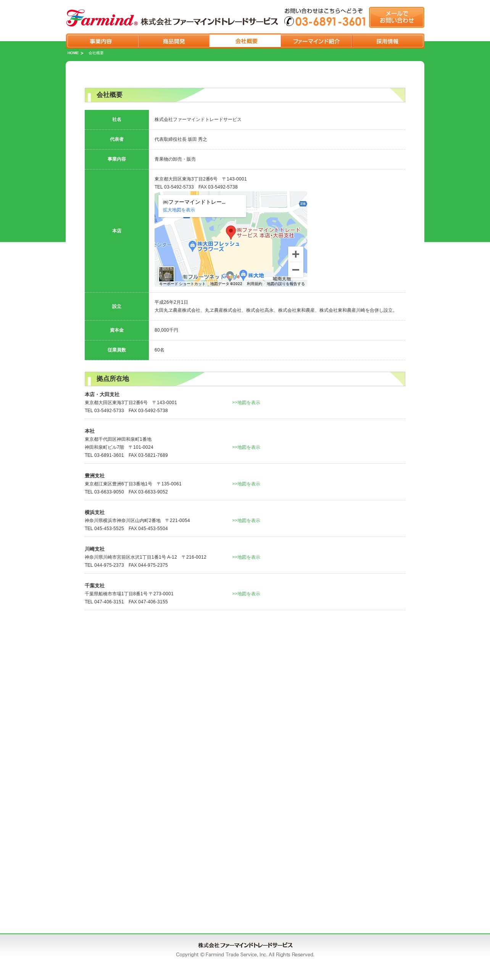Click 地図の誤りを報告する link
490x980 pixels.
[x=285, y=284]
